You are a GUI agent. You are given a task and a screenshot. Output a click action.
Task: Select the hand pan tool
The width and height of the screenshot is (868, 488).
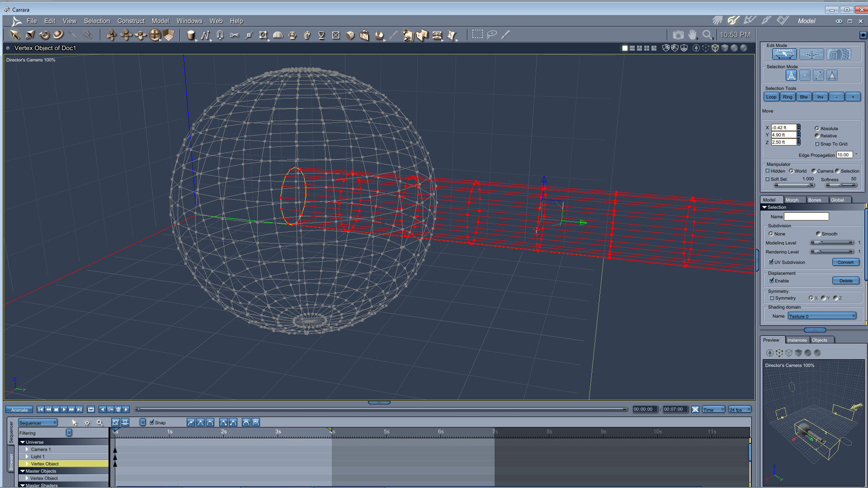(693, 35)
